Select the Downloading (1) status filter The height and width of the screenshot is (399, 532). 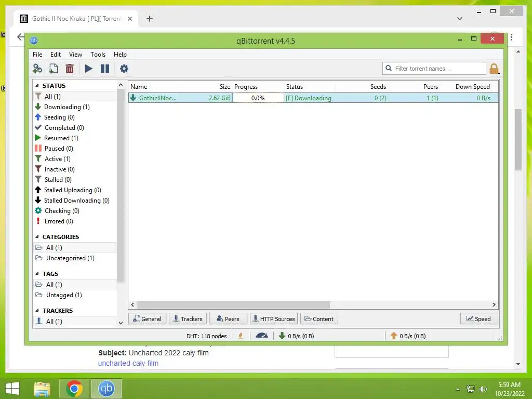pos(75,107)
